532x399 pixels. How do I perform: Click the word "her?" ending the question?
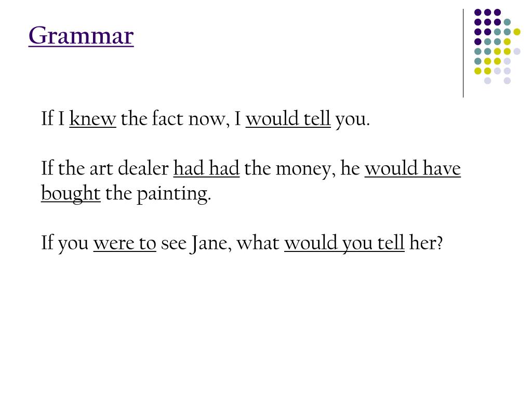click(426, 243)
